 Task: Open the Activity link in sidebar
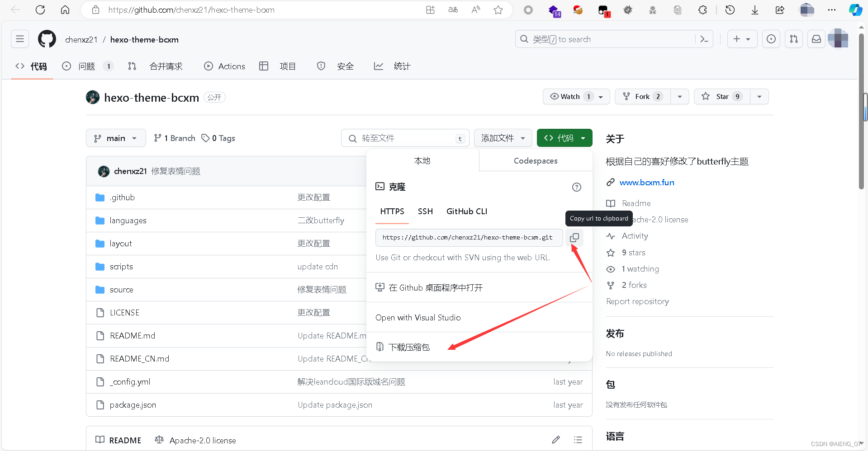[635, 236]
